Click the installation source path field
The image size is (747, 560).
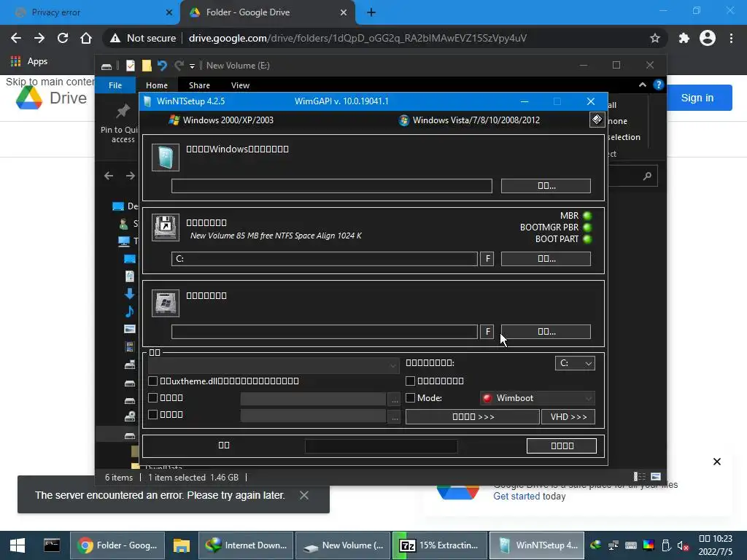[x=332, y=186]
